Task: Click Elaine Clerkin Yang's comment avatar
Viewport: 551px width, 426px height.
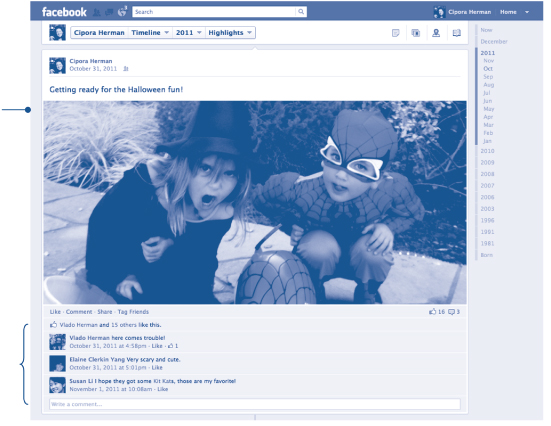Action: 57,363
